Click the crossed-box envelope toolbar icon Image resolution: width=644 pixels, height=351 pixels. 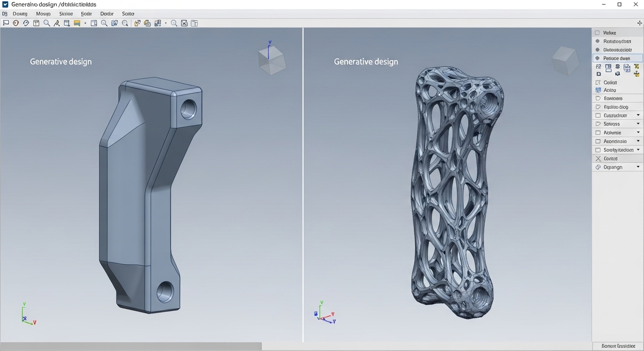[x=184, y=23]
